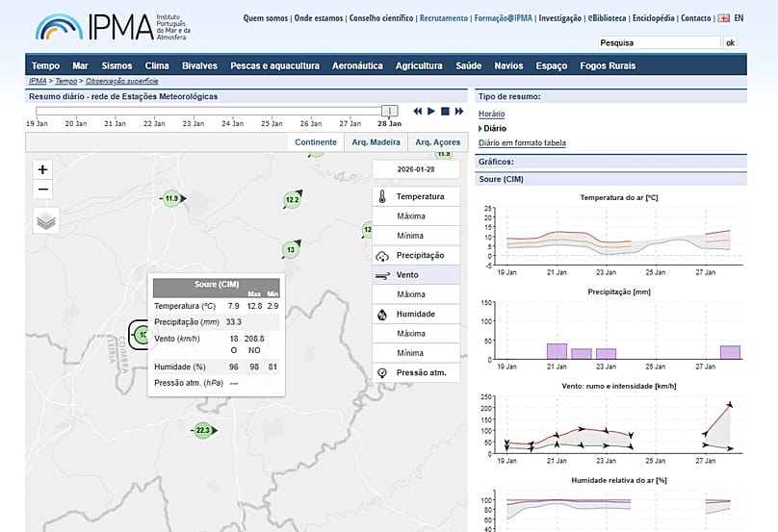Click the Pesquisa search field
This screenshot has height=532, width=778.
pos(657,42)
